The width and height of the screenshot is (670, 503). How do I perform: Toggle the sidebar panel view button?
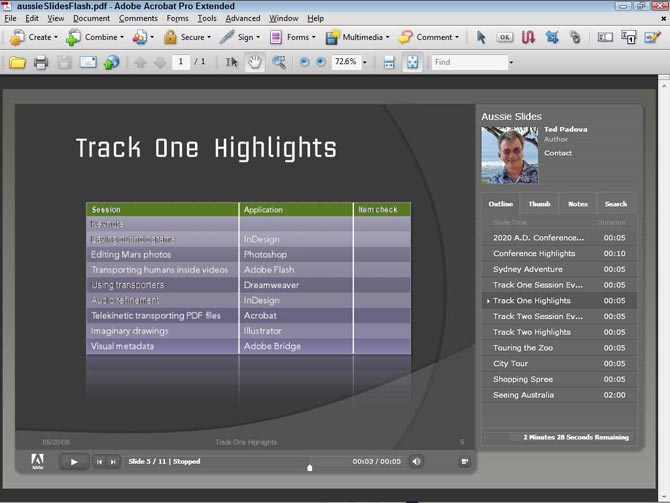tap(464, 461)
